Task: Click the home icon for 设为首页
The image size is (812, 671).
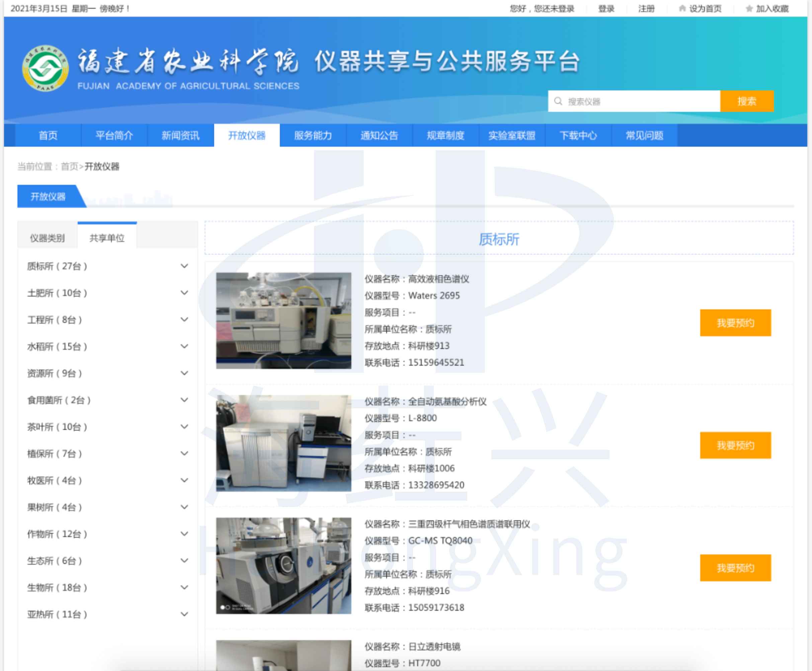Action: click(x=682, y=8)
